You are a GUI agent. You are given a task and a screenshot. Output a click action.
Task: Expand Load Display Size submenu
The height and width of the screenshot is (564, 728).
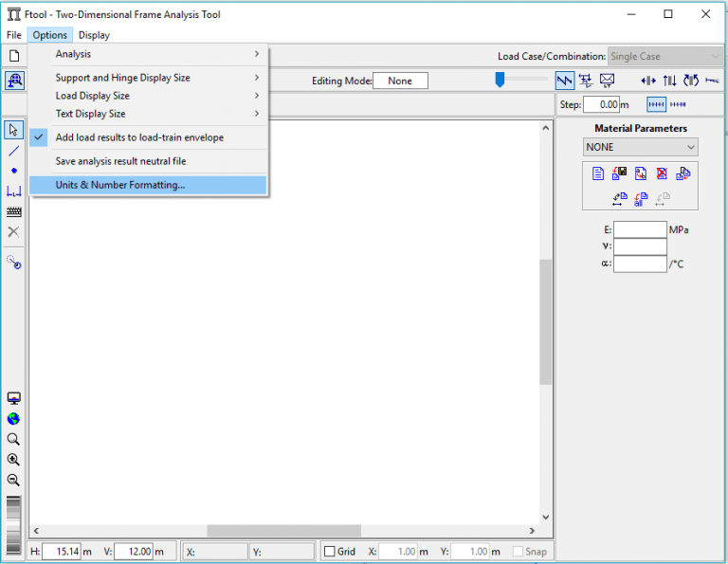click(148, 96)
